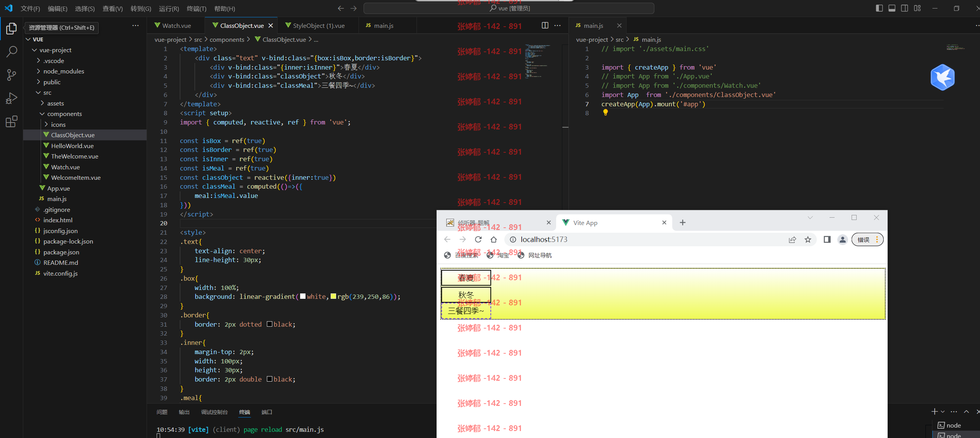Click the blue bird floating icon

click(x=942, y=78)
